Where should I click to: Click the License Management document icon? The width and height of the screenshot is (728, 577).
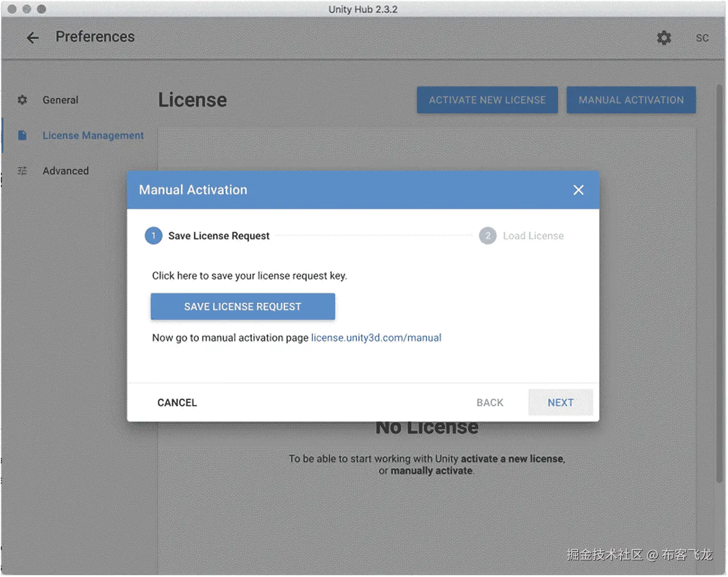(22, 135)
